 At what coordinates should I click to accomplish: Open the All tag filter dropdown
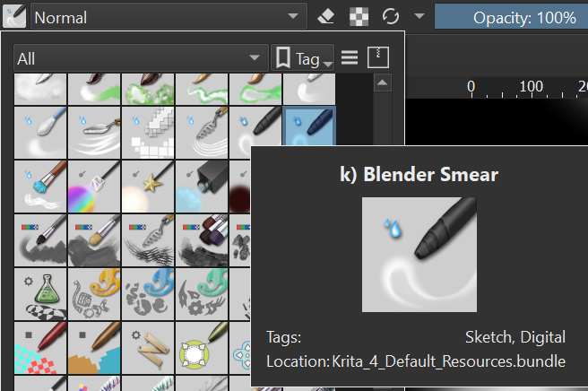pos(139,58)
